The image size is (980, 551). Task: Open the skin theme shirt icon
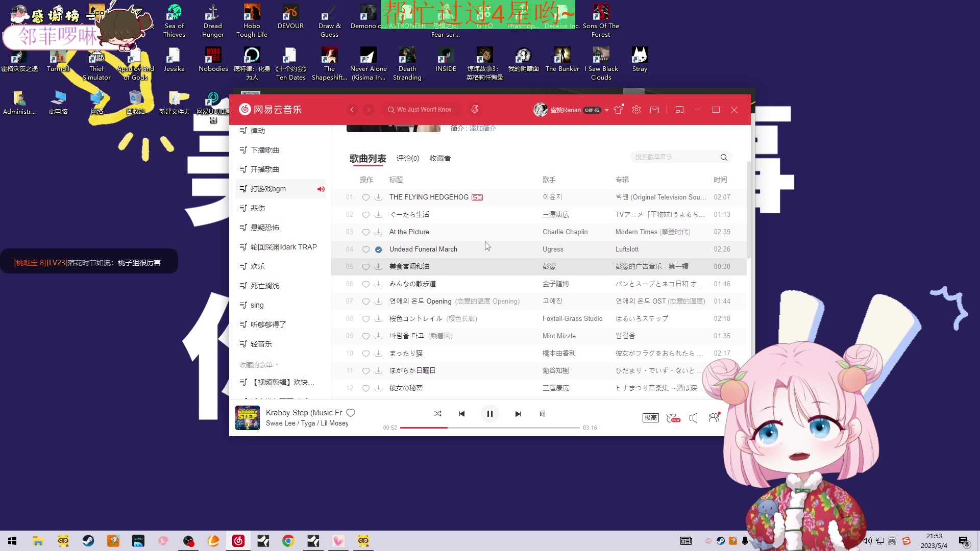coord(619,110)
